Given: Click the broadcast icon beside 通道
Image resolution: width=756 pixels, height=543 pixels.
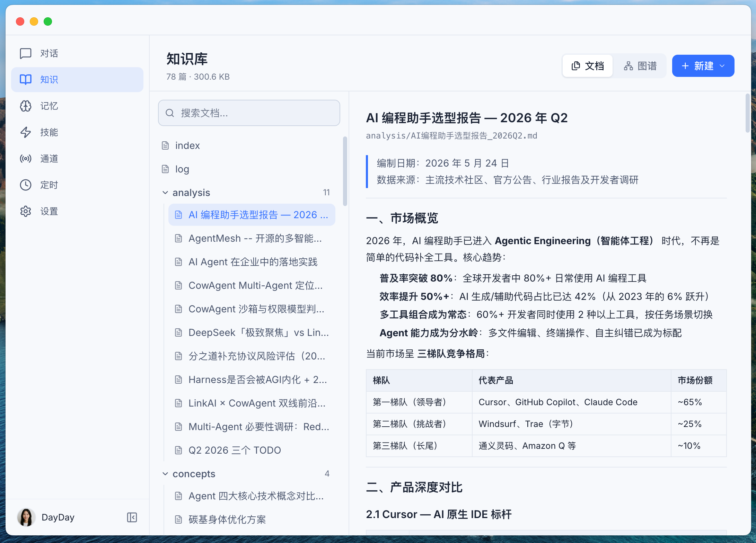Looking at the screenshot, I should (26, 159).
